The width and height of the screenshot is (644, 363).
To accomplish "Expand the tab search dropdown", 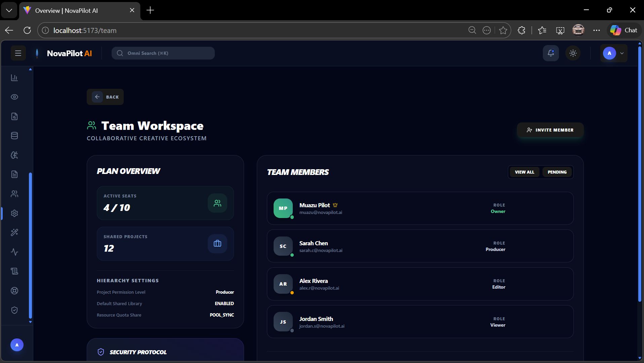I will (9, 10).
